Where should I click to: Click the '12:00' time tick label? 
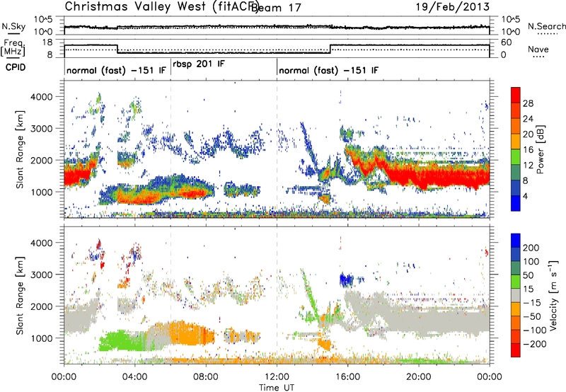(277, 377)
